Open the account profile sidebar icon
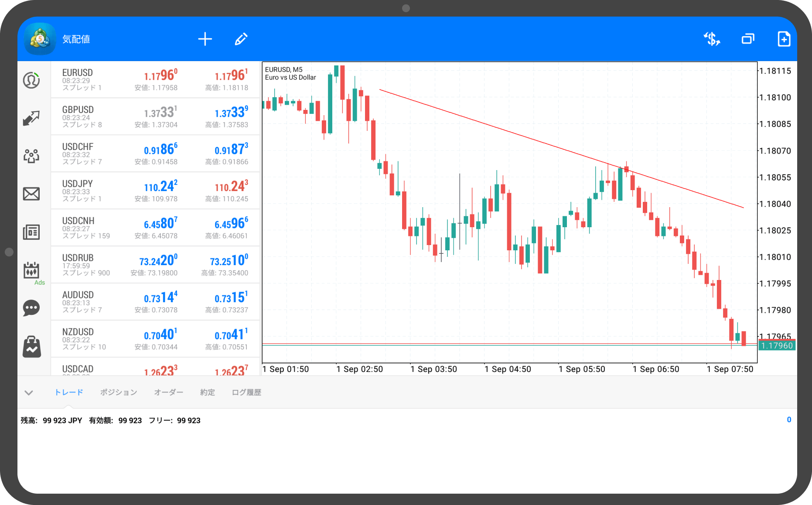This screenshot has height=505, width=812. coord(31,80)
